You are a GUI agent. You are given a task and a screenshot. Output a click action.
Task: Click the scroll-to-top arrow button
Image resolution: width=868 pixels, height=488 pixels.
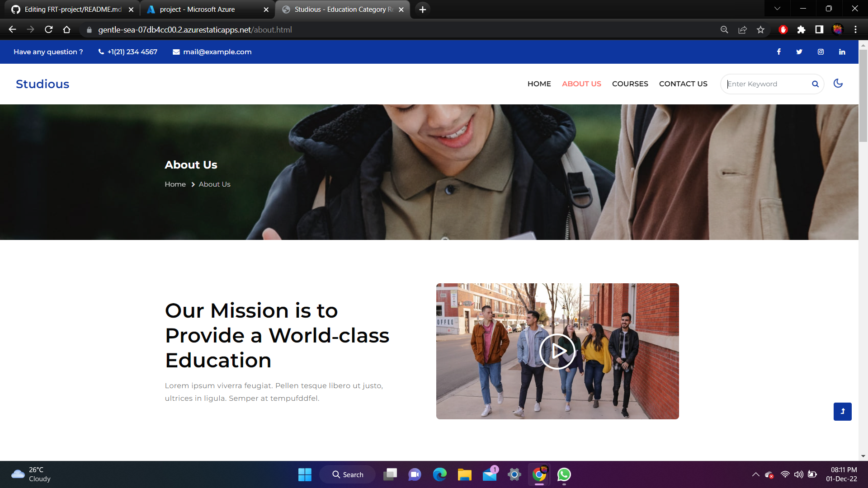(x=842, y=411)
